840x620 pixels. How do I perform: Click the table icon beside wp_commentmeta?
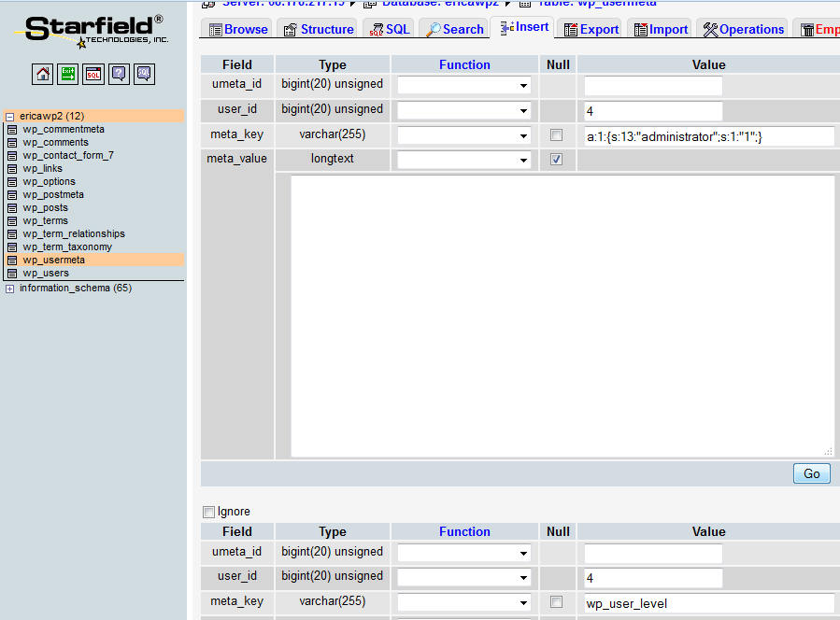pos(12,130)
